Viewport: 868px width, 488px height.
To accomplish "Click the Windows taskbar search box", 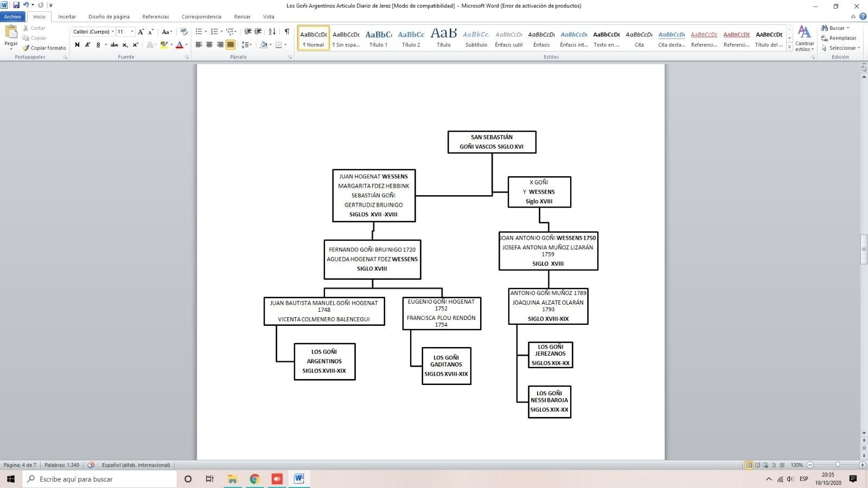I will 100,479.
